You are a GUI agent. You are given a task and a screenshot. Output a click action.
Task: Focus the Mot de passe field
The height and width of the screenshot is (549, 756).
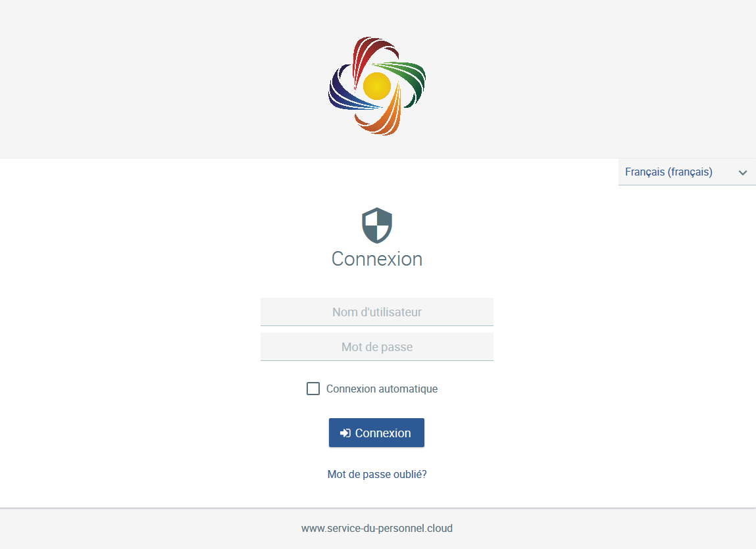coord(377,346)
